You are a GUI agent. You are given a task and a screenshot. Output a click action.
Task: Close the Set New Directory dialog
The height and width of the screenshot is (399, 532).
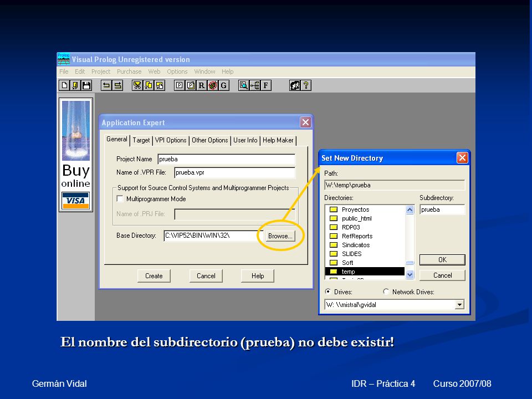click(462, 157)
